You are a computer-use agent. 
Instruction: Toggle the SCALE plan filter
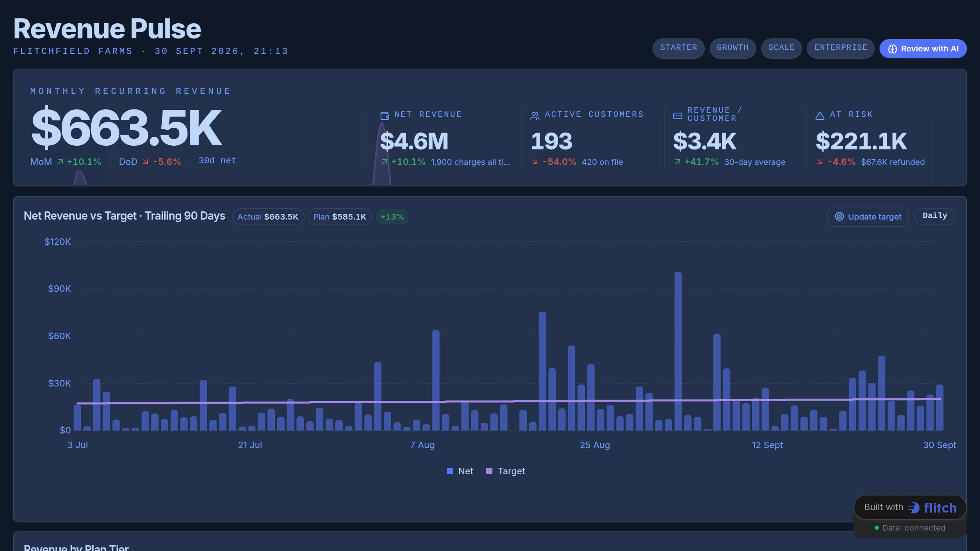click(781, 48)
